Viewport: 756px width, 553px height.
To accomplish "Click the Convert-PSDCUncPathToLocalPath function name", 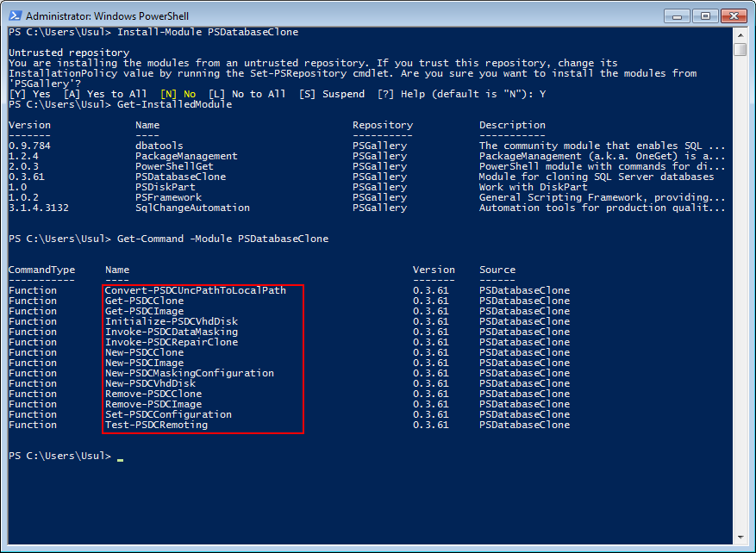I will [195, 290].
